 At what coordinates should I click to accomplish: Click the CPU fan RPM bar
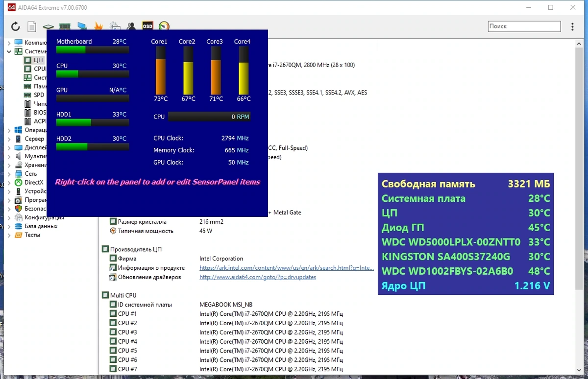coord(209,117)
